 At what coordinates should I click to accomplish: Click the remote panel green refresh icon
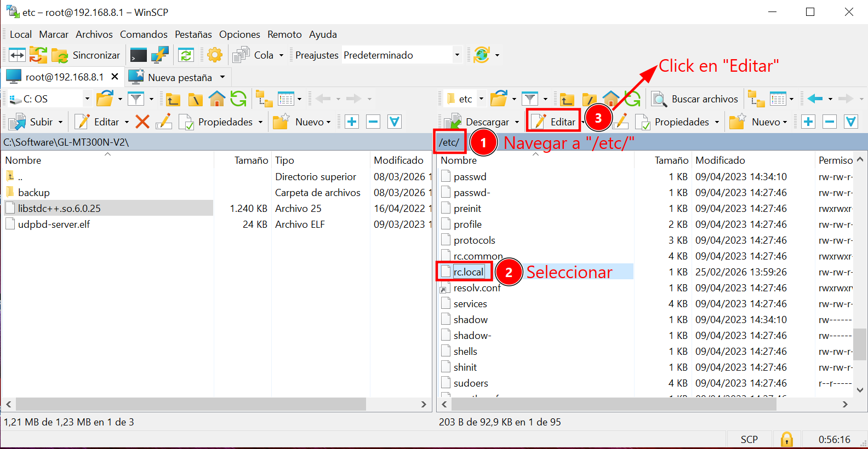coord(632,99)
